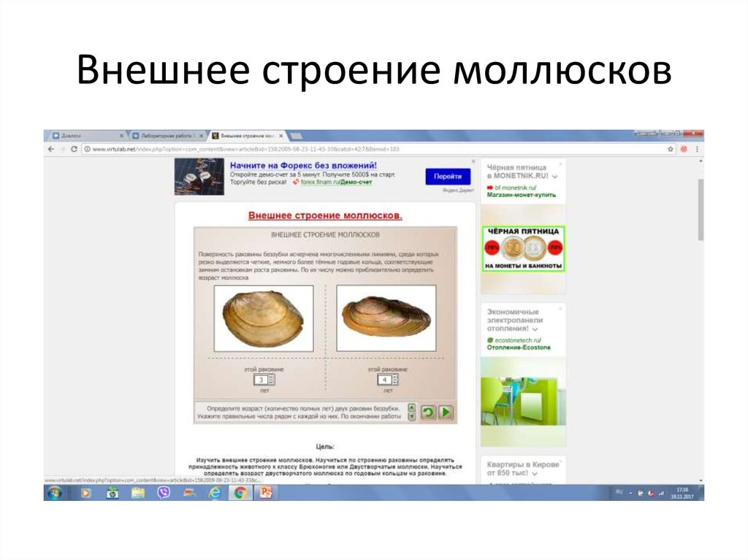Switch to the Лабораторная работа tab
Screen dimensions: 748x560
(164, 135)
